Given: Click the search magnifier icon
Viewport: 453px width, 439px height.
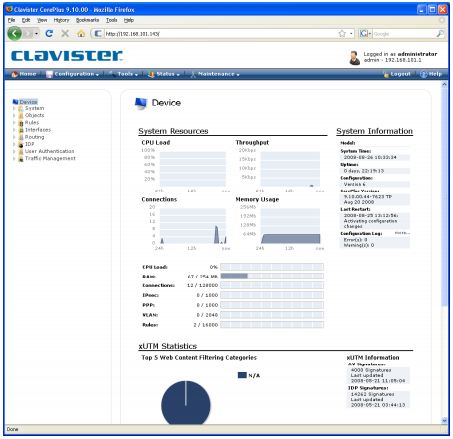Looking at the screenshot, I should (x=440, y=34).
